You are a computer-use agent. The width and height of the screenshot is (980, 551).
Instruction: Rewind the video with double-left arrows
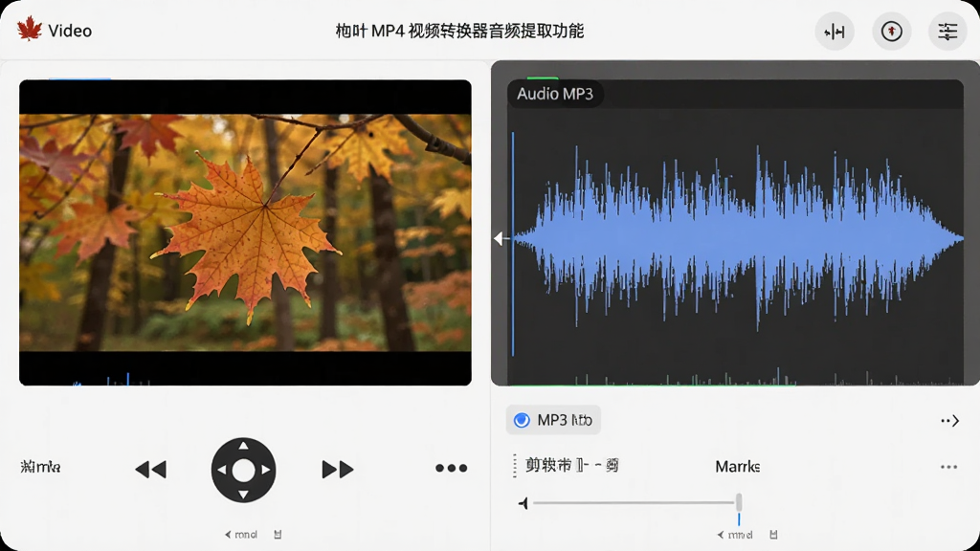click(x=150, y=469)
